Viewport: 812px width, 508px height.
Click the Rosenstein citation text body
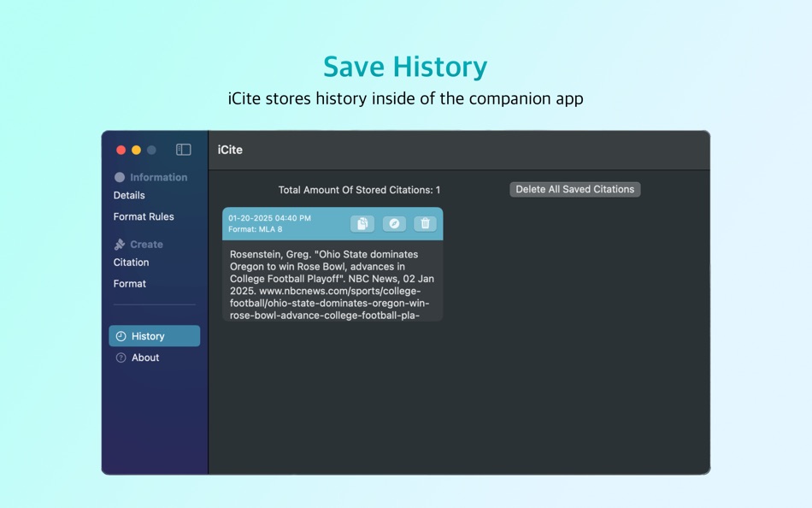click(332, 285)
